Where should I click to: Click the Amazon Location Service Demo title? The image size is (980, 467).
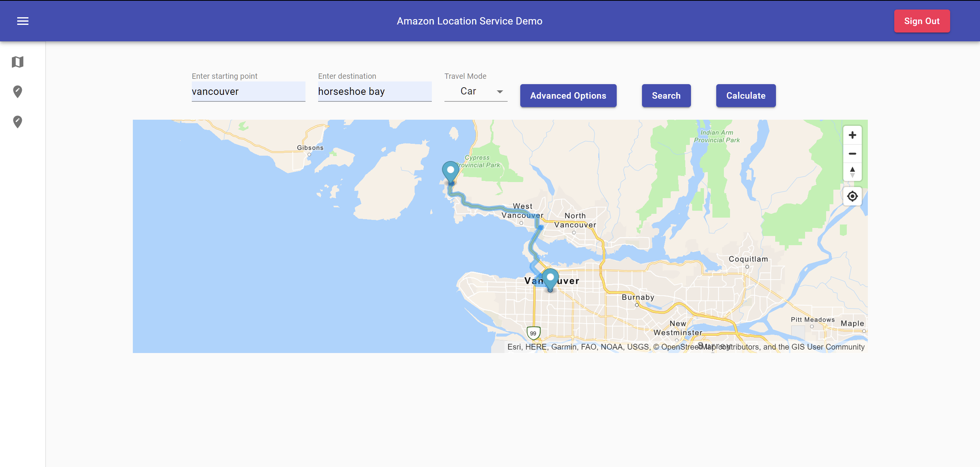tap(469, 21)
